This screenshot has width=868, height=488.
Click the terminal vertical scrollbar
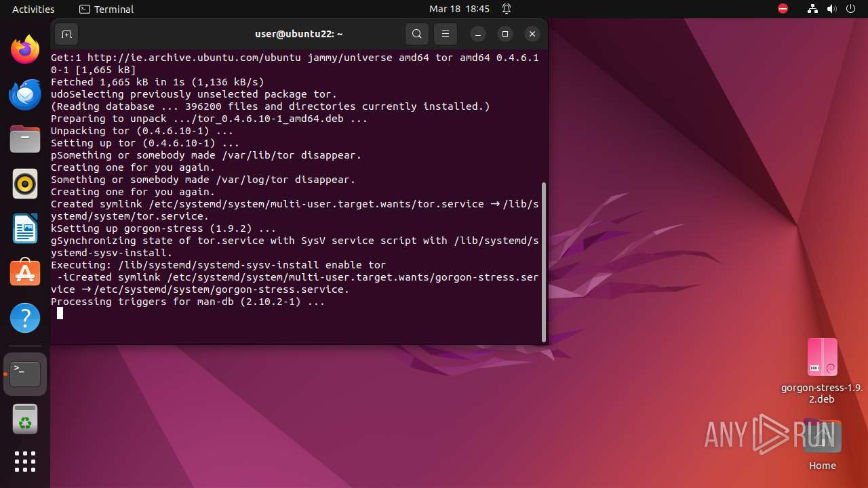544,262
